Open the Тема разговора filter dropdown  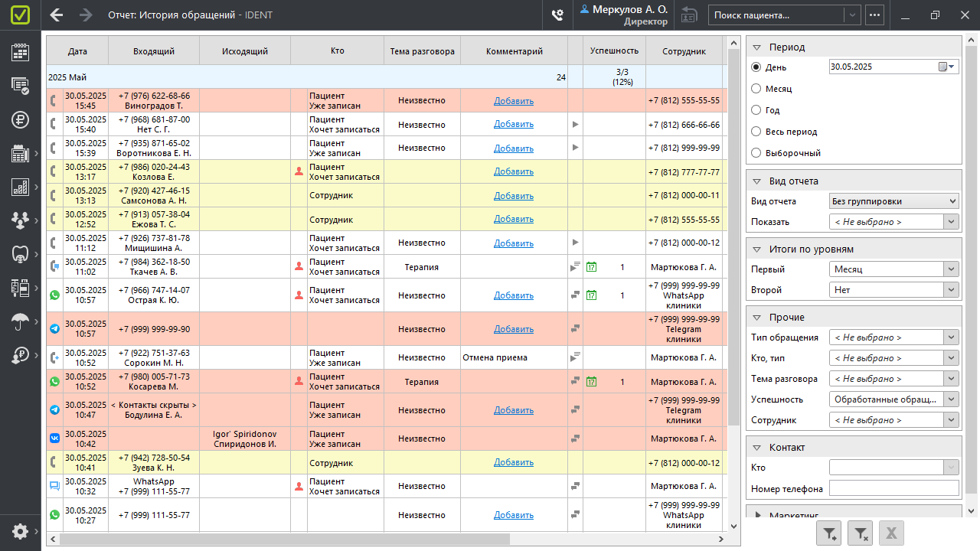coord(893,379)
